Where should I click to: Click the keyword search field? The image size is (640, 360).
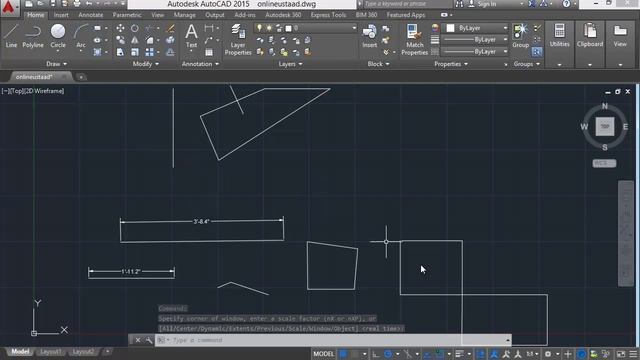pos(406,4)
